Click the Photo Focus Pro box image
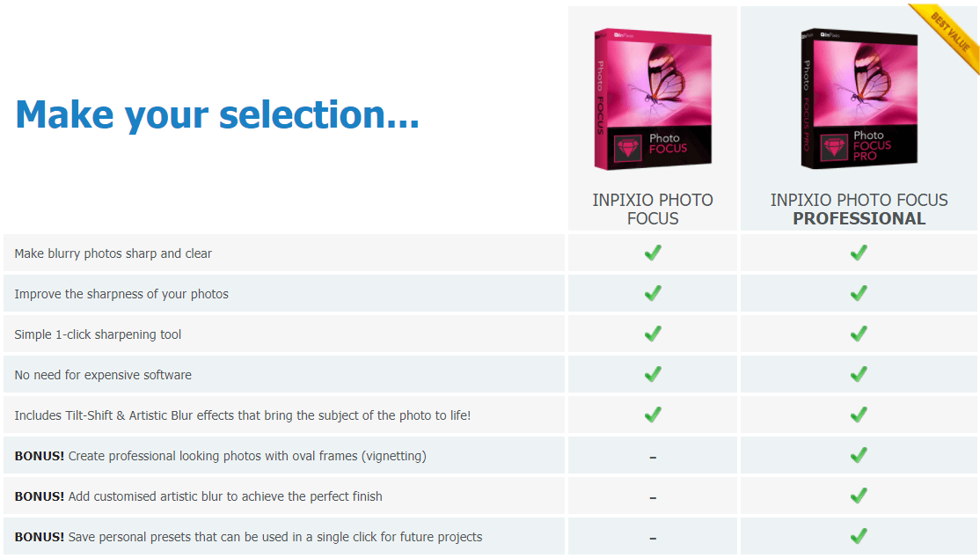The width and height of the screenshot is (980, 558). (x=859, y=99)
